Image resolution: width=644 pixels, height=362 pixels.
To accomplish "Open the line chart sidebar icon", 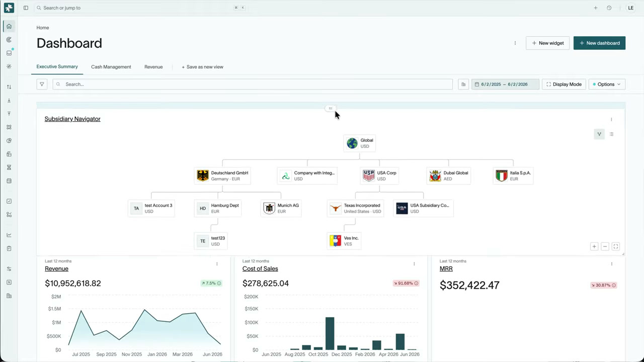I will tap(9, 235).
